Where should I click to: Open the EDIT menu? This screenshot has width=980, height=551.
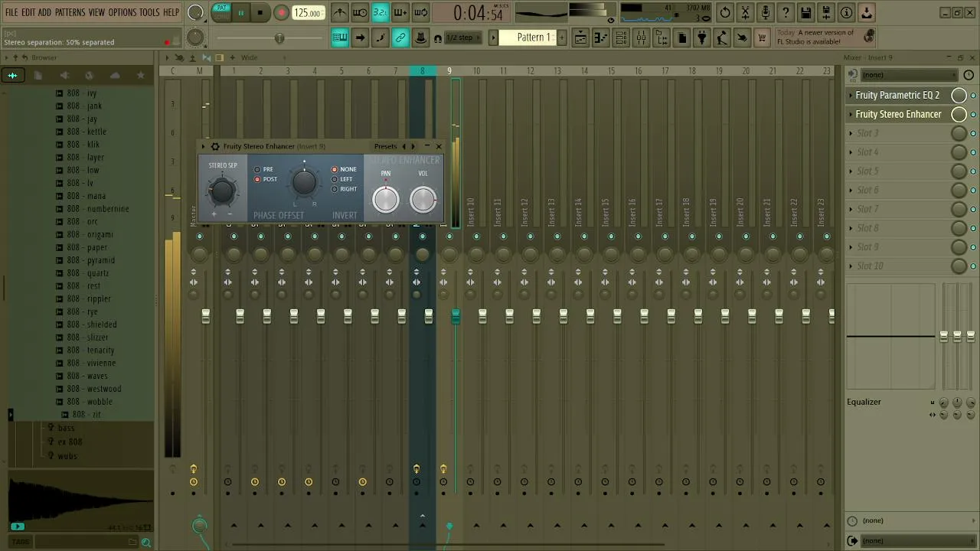[x=28, y=12]
